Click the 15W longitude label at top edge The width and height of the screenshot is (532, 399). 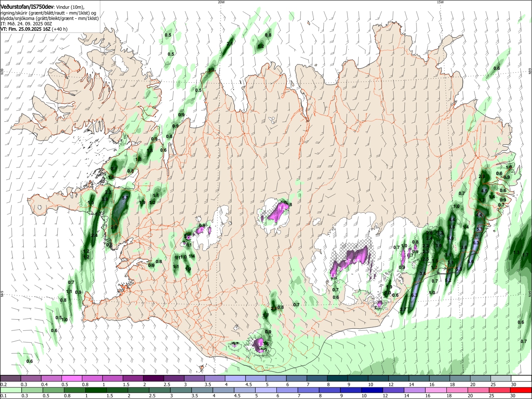point(440,2)
